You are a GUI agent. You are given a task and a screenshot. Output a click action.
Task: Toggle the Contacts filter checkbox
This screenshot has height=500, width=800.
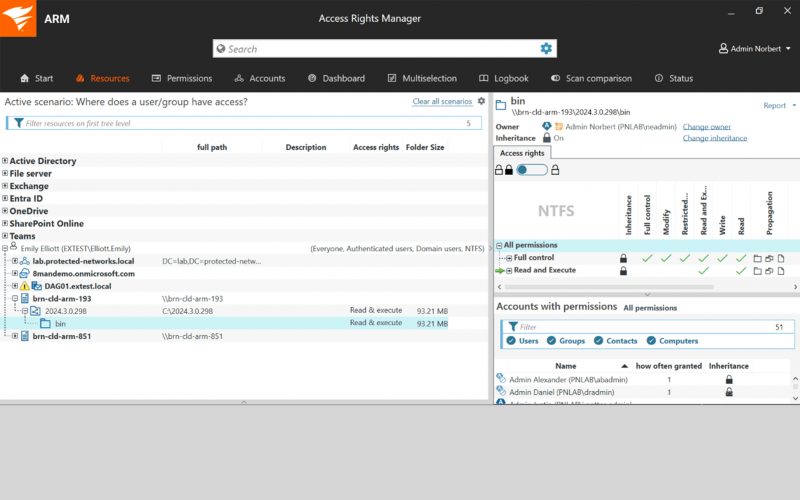pos(598,341)
